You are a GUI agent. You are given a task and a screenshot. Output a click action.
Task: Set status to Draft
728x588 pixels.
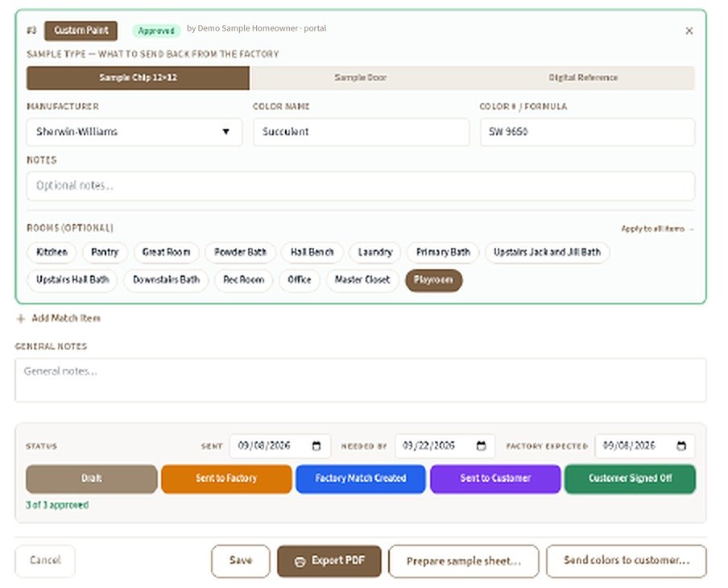[x=92, y=478]
